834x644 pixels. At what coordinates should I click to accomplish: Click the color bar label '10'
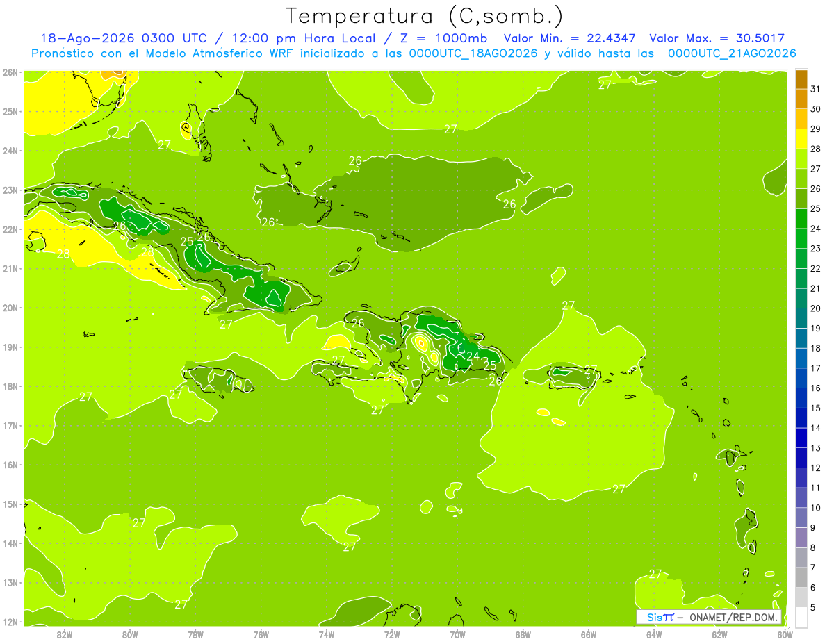[x=816, y=508]
